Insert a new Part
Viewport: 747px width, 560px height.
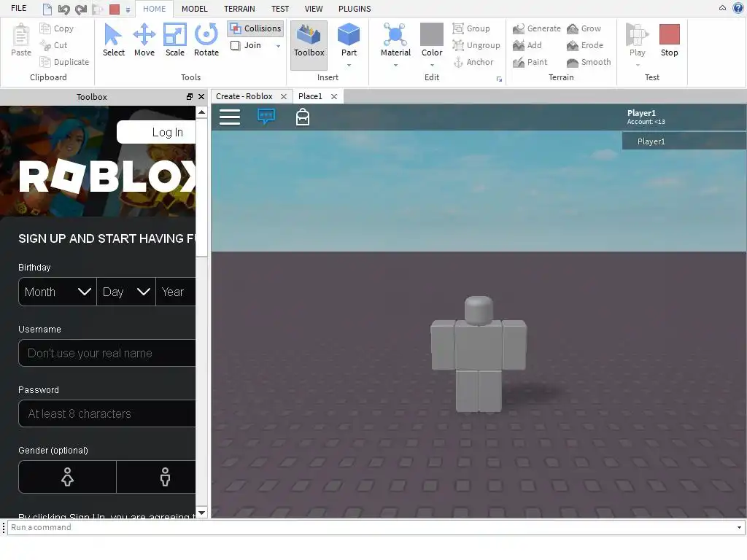[349, 40]
